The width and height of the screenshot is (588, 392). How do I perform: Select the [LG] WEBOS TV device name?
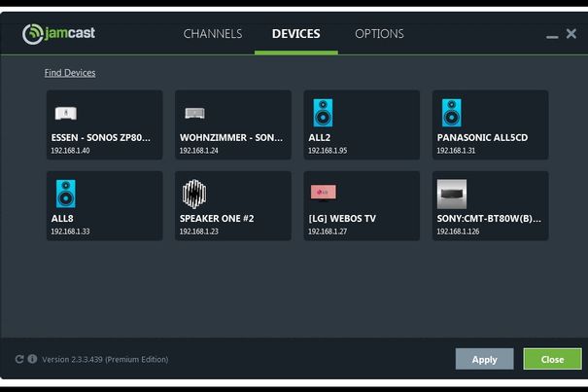(342, 219)
